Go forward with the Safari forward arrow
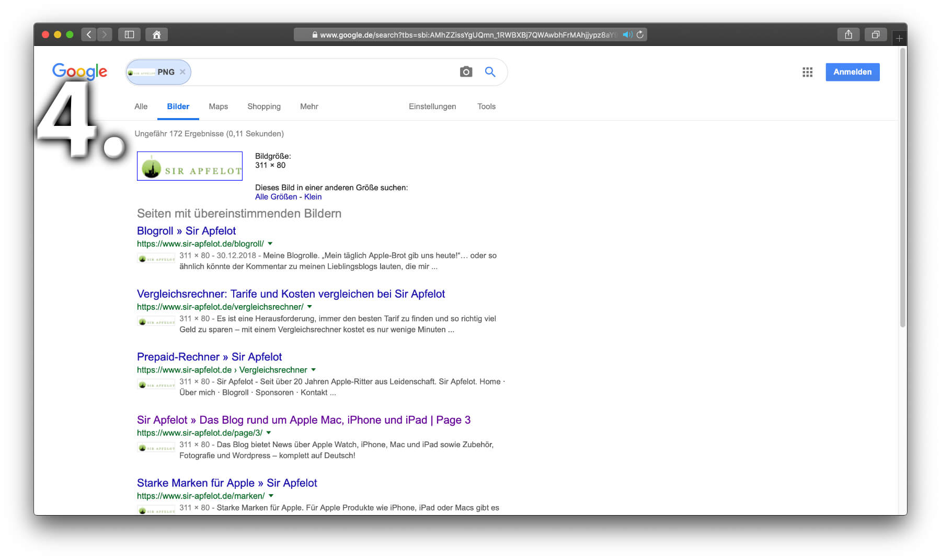Image resolution: width=941 pixels, height=560 pixels. click(105, 34)
